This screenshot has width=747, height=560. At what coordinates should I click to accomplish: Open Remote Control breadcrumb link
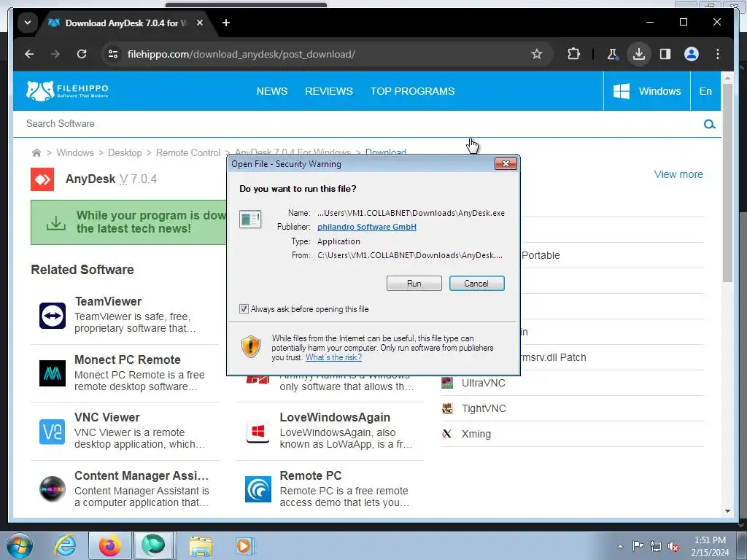pyautogui.click(x=188, y=153)
